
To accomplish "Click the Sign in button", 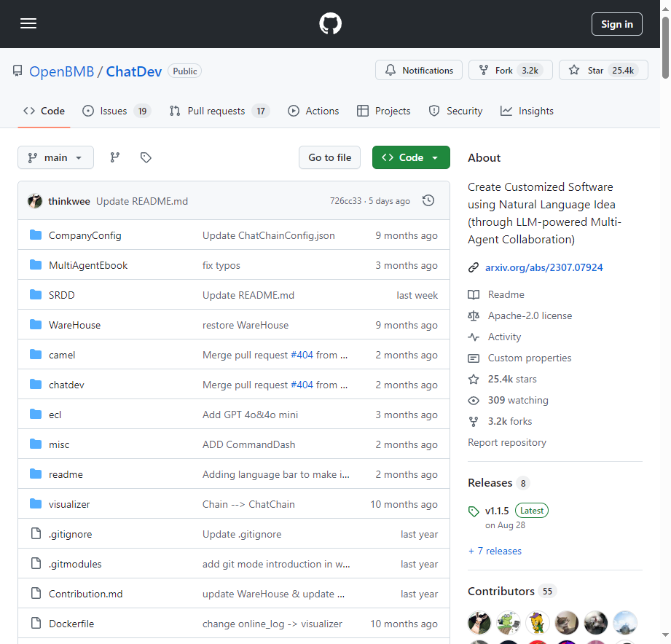I will (x=616, y=24).
